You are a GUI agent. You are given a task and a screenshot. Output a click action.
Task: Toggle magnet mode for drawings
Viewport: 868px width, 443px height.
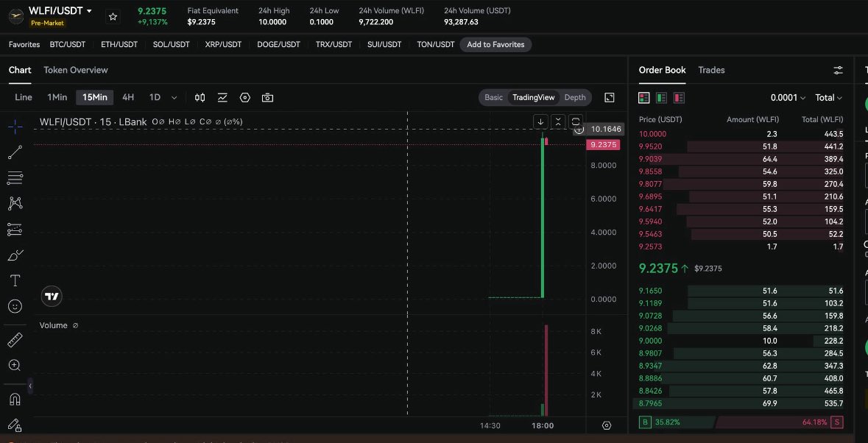(x=15, y=399)
